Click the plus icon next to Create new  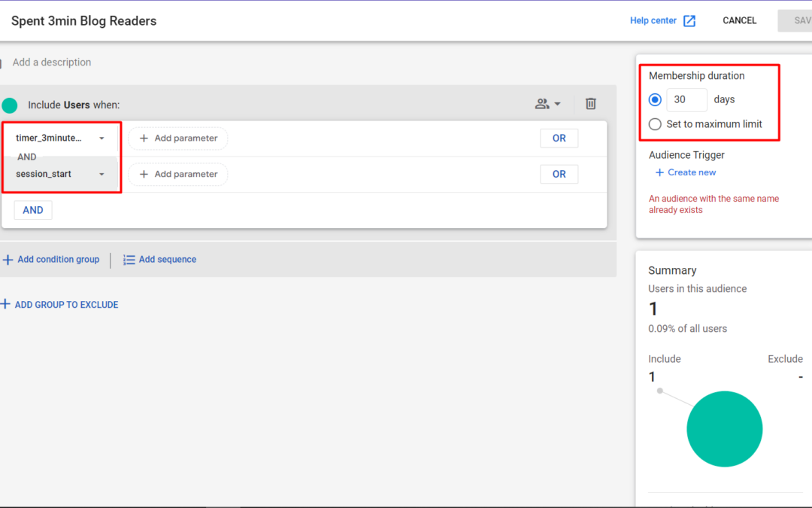tap(659, 172)
